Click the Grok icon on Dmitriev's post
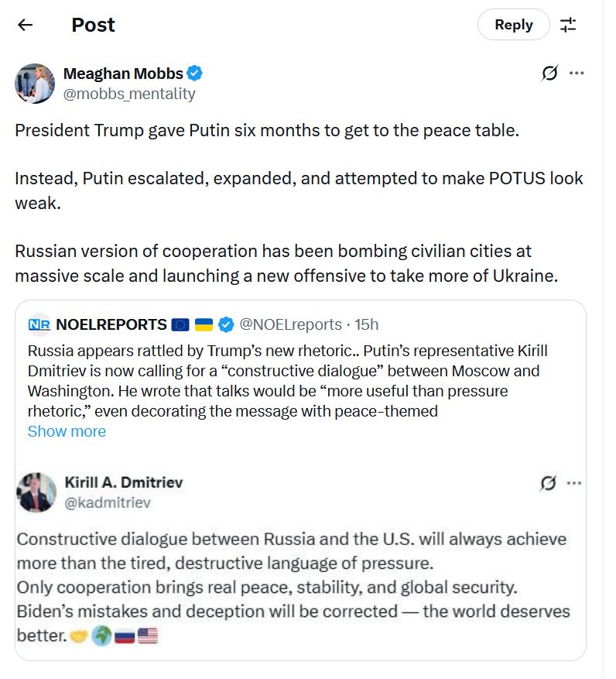Image resolution: width=616 pixels, height=679 pixels. coord(548,483)
